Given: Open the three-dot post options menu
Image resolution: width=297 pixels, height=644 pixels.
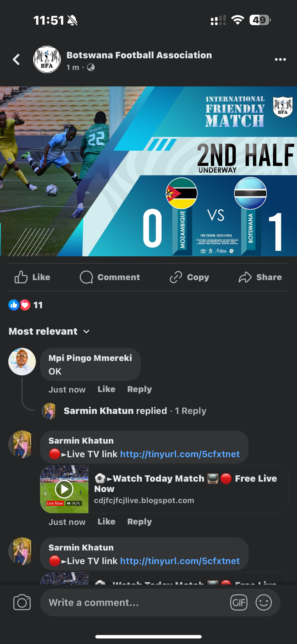Looking at the screenshot, I should coord(280,59).
